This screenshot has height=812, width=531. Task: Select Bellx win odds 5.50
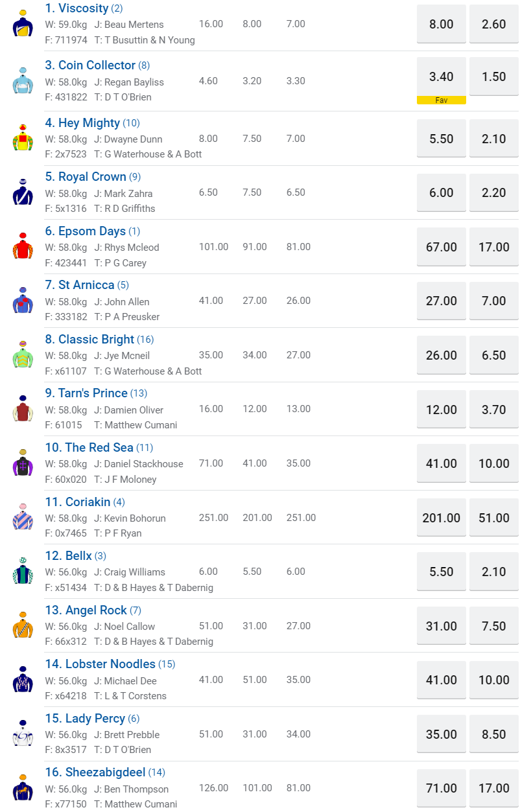click(442, 572)
